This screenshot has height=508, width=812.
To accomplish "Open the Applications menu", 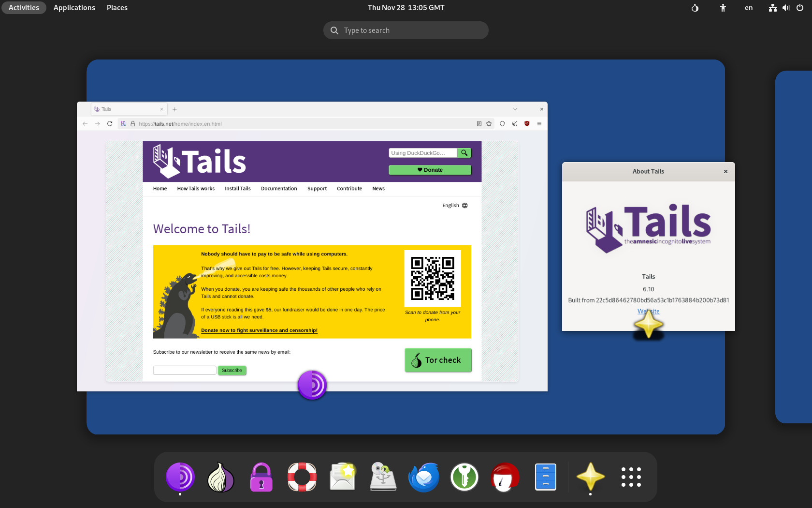I will [x=74, y=8].
